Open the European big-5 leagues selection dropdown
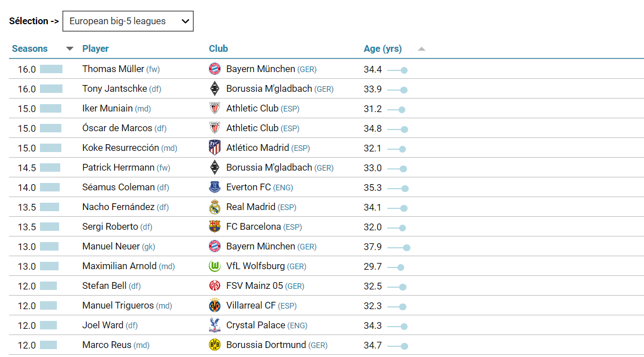This screenshot has height=357, width=644. tap(128, 21)
